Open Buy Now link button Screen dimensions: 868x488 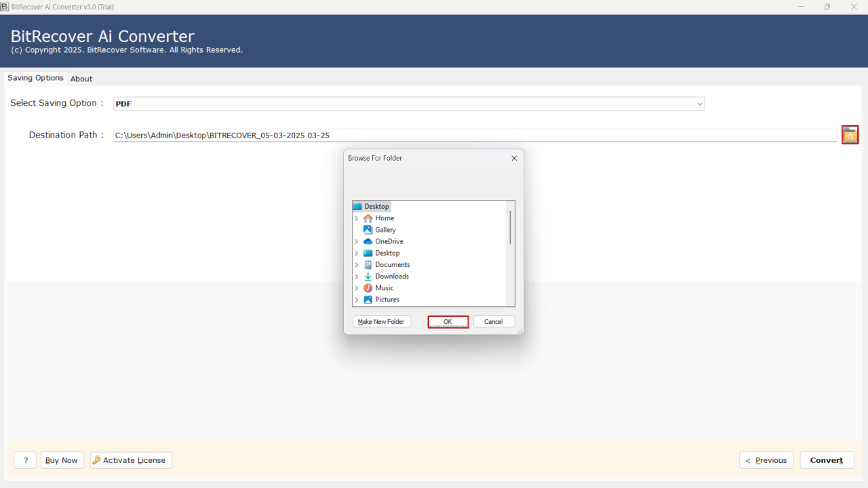coord(62,460)
